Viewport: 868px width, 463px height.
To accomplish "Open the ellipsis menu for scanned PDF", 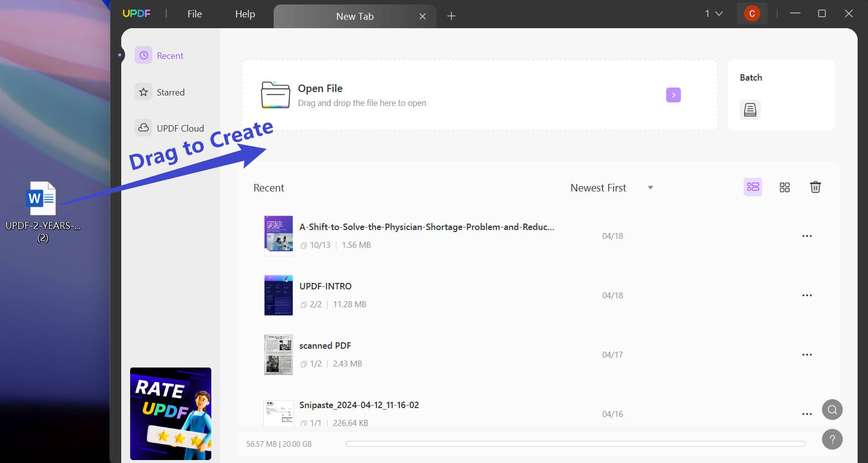I will pyautogui.click(x=807, y=354).
